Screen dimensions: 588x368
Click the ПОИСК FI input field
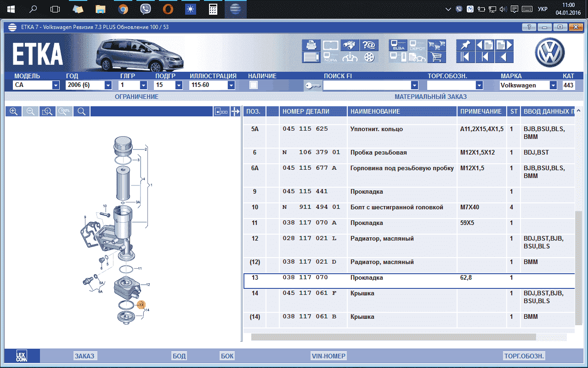(x=367, y=85)
